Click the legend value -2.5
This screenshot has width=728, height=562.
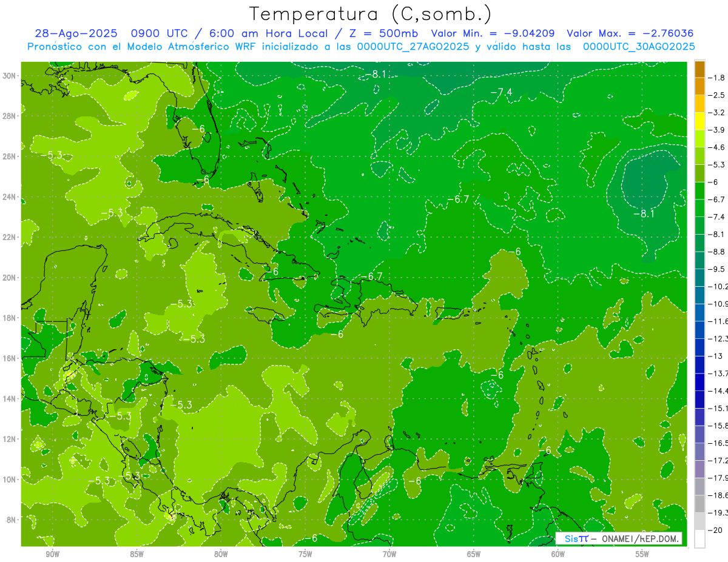[x=716, y=95]
